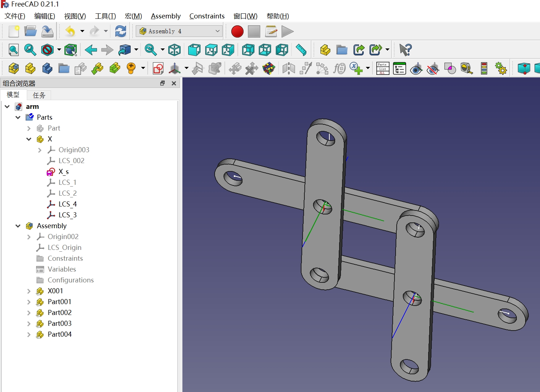Show all LCS with eye icon
The width and height of the screenshot is (540, 392).
[416, 68]
